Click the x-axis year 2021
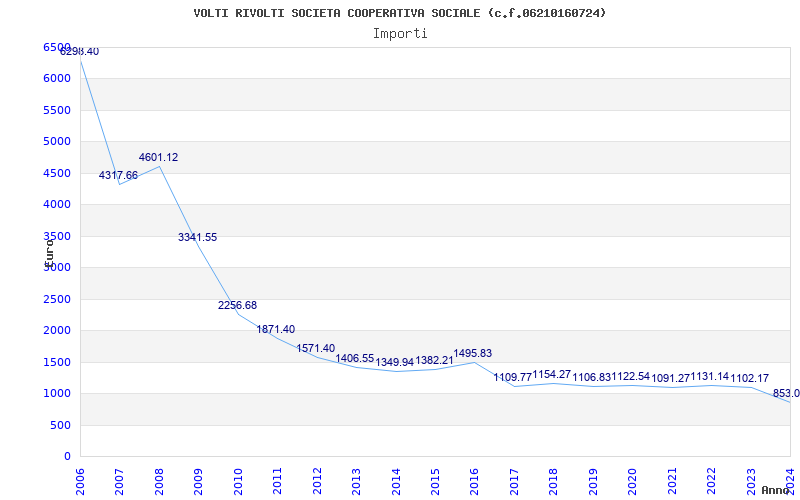Viewport: 800px width, 500px height. click(672, 481)
